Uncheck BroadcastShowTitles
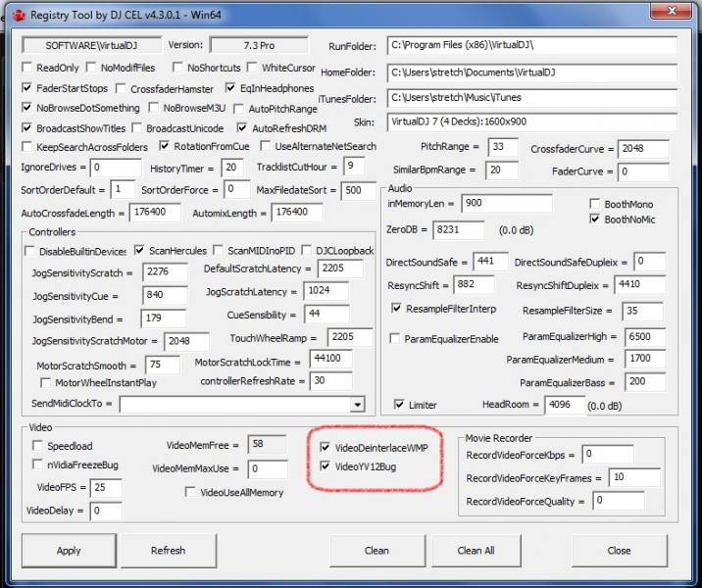 pos(26,128)
